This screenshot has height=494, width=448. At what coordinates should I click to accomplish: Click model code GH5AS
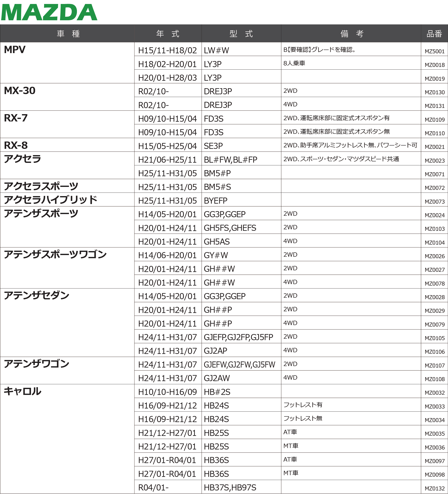coord(217,242)
